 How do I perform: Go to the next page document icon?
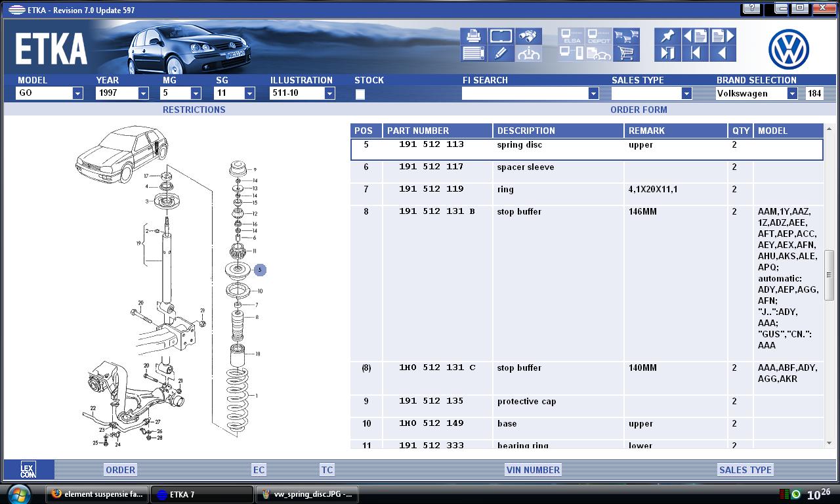click(x=723, y=36)
